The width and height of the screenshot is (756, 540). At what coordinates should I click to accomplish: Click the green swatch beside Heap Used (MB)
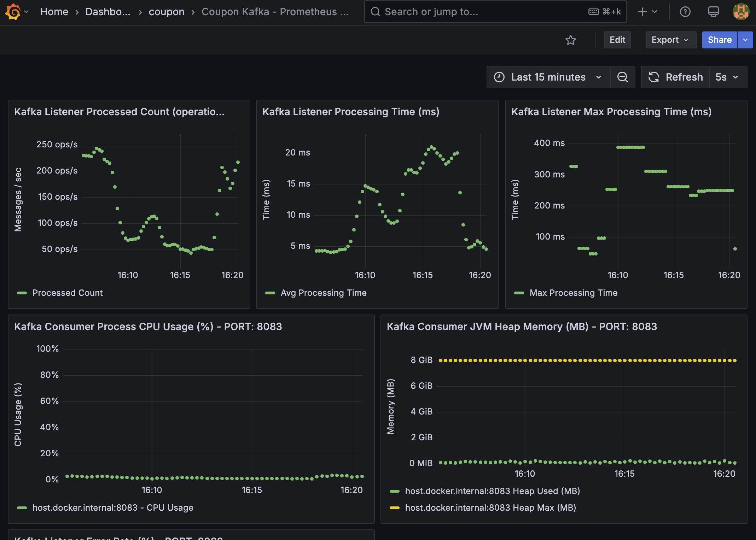point(395,491)
